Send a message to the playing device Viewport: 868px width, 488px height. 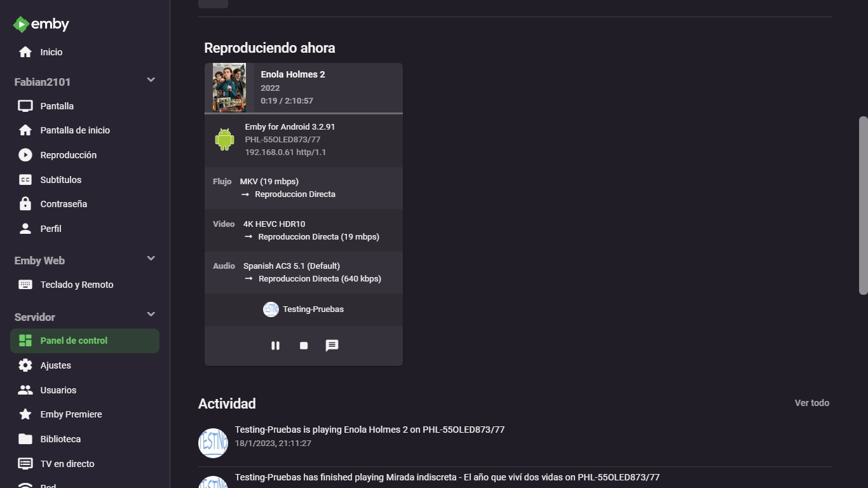pyautogui.click(x=332, y=346)
